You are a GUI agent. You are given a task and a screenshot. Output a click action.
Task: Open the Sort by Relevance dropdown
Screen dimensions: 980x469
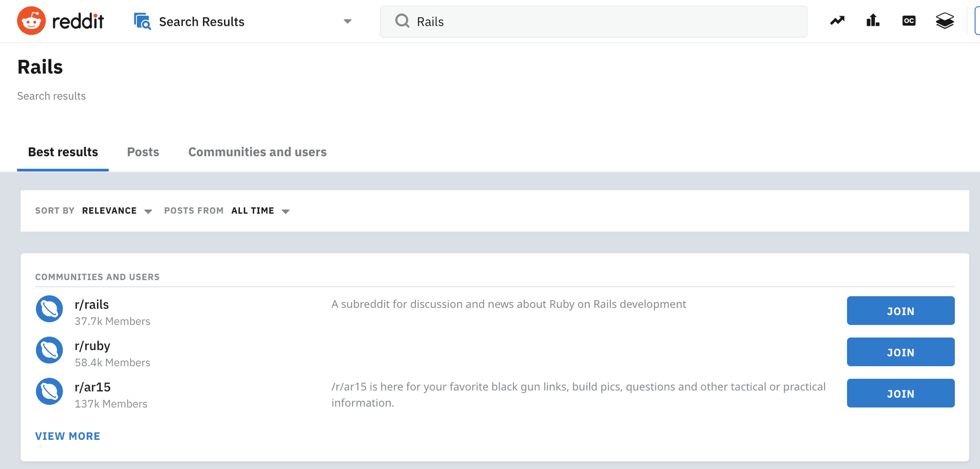[x=117, y=211]
